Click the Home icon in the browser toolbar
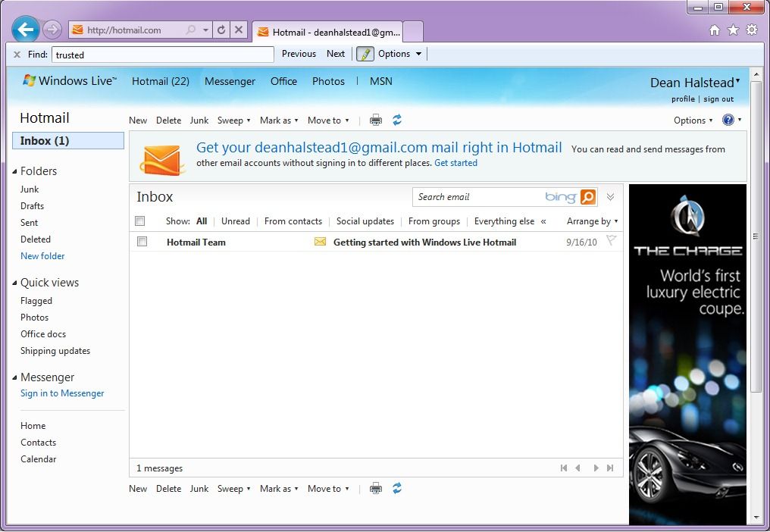This screenshot has height=532, width=770. (x=714, y=29)
